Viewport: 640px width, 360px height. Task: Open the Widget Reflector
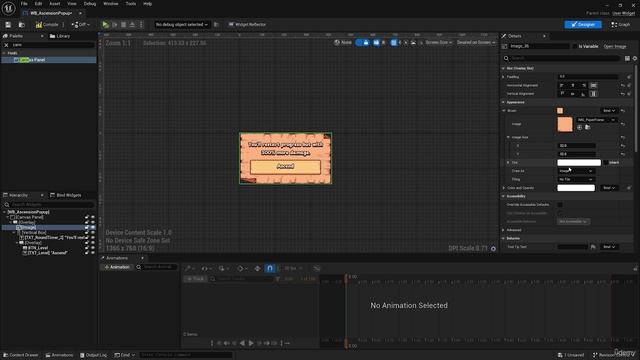247,25
